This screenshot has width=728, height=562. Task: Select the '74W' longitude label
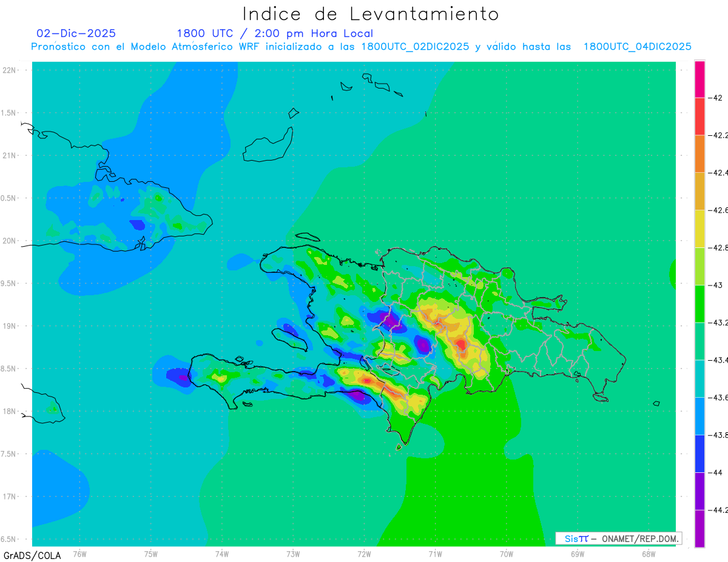tap(222, 554)
